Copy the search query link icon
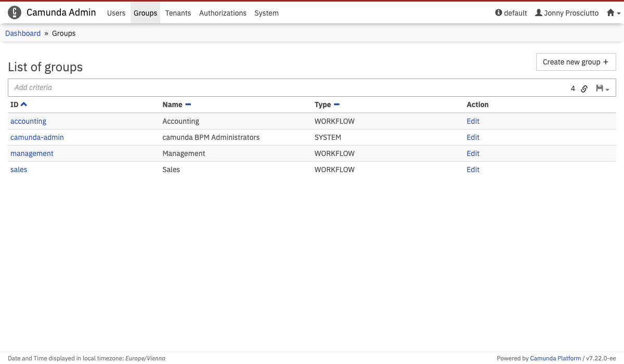Viewport: 624px width, 364px height. point(584,88)
